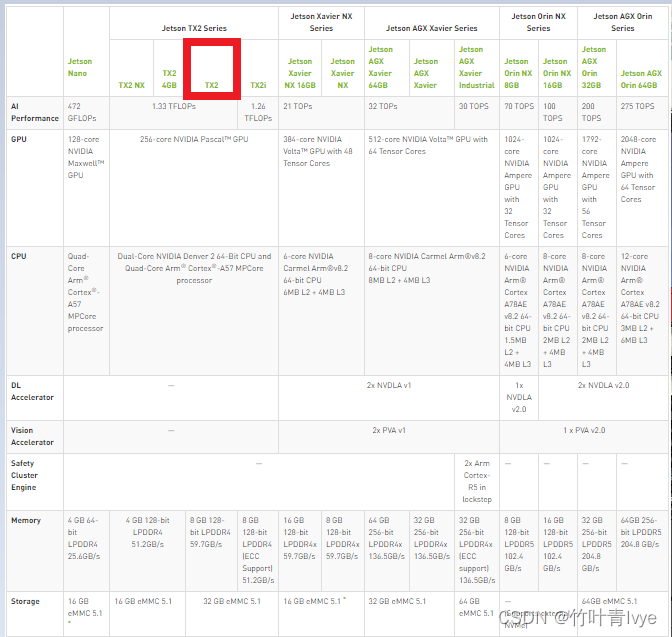The height and width of the screenshot is (637, 672).
Task: Open Jetson AGX Orin 64GB link
Action: pos(641,79)
